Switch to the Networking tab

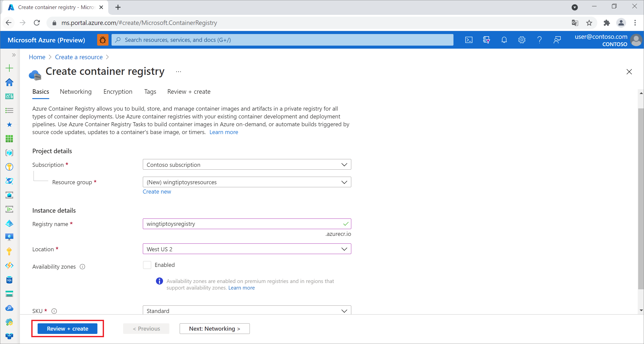pyautogui.click(x=75, y=91)
